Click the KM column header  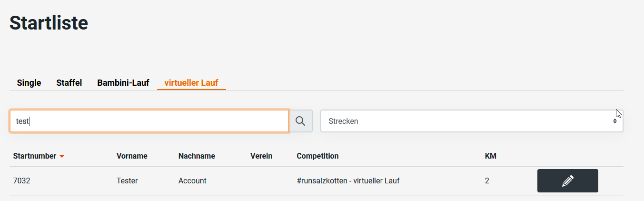pos(491,156)
